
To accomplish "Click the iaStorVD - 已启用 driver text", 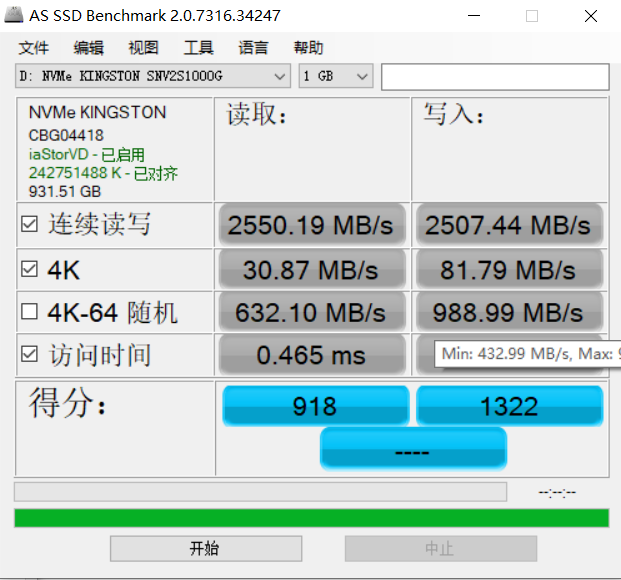I will point(87,155).
